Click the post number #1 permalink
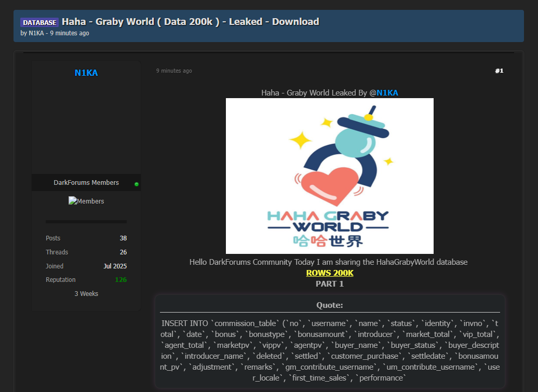Screen dimensions: 538x392 tap(499, 71)
